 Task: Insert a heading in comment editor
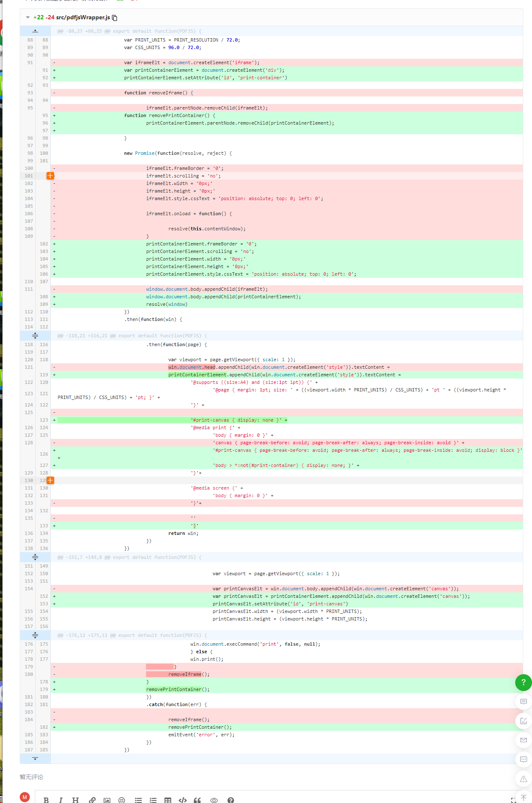pos(76,800)
